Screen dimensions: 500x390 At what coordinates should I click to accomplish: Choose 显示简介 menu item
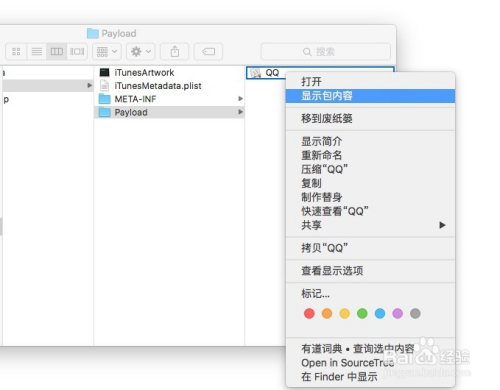coord(370,141)
